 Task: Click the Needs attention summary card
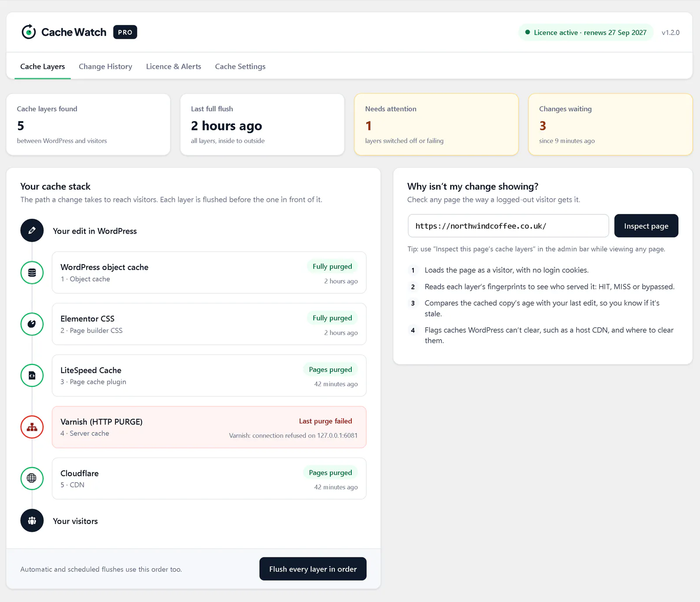(x=436, y=124)
